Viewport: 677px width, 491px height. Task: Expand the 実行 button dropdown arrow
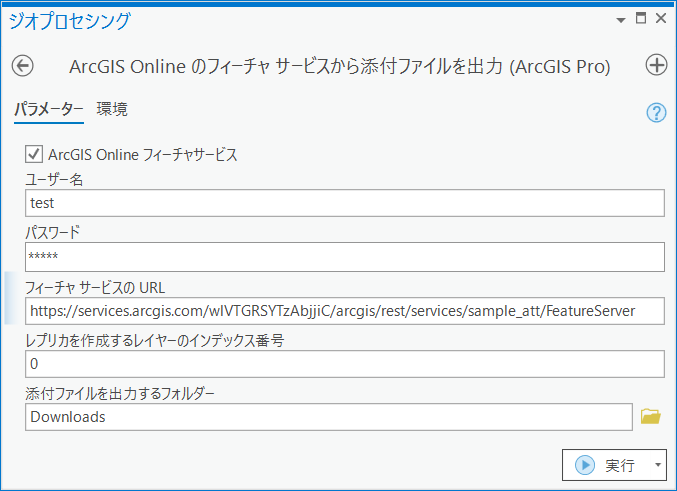point(658,465)
